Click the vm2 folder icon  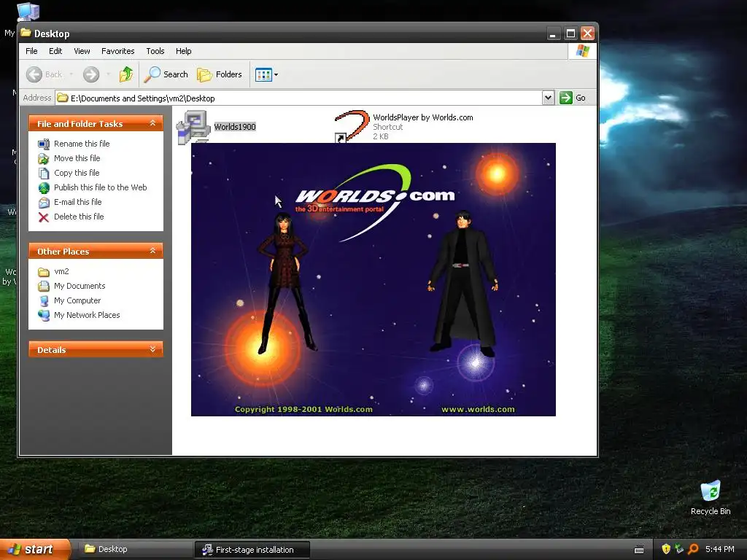pos(44,272)
